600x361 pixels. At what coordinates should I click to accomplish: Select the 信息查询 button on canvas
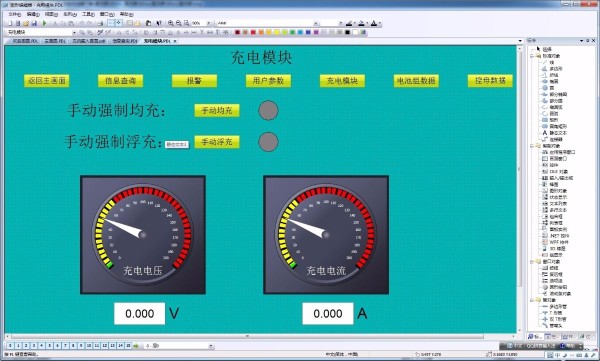[x=121, y=81]
